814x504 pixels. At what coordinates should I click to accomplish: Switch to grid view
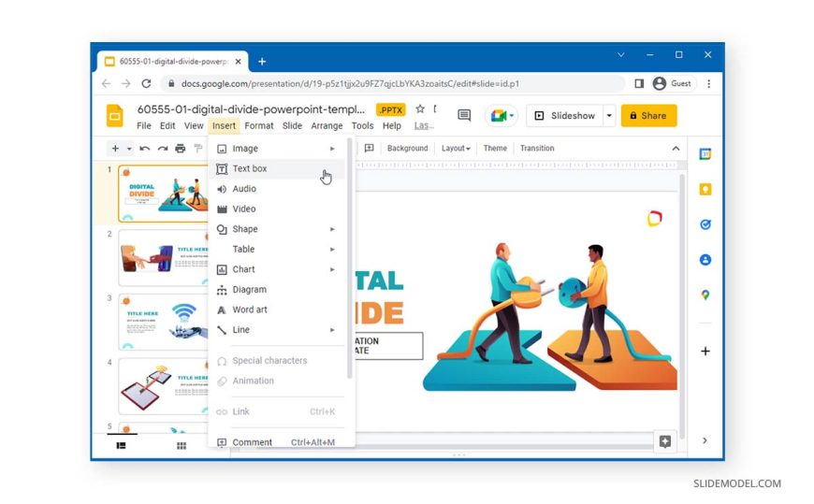(x=182, y=445)
